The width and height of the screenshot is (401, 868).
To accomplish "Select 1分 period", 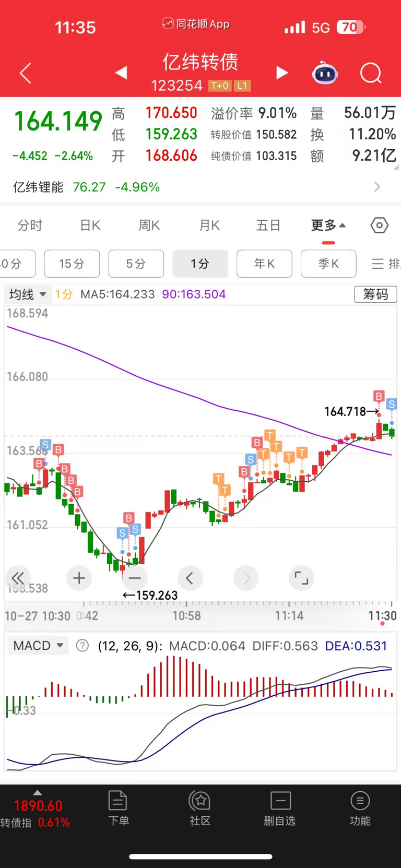I will pos(200,264).
